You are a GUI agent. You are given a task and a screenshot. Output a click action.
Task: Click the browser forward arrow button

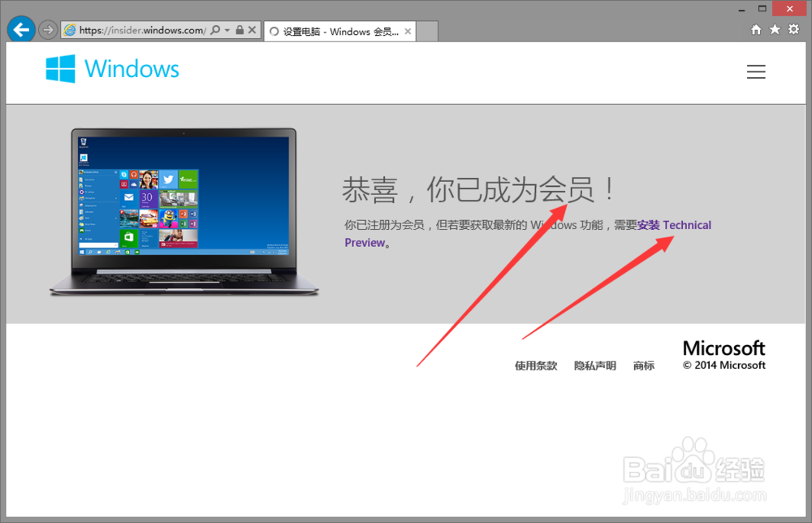click(48, 30)
